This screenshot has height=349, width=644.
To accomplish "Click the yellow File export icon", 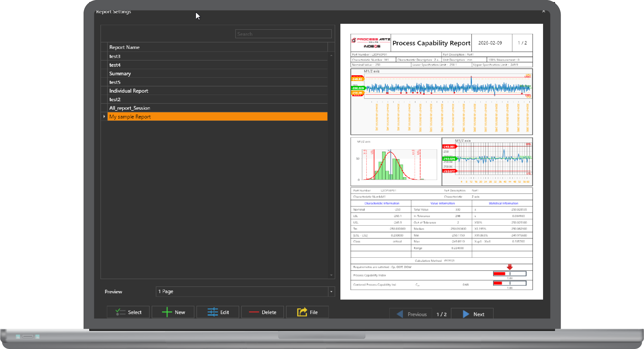I will pos(302,312).
